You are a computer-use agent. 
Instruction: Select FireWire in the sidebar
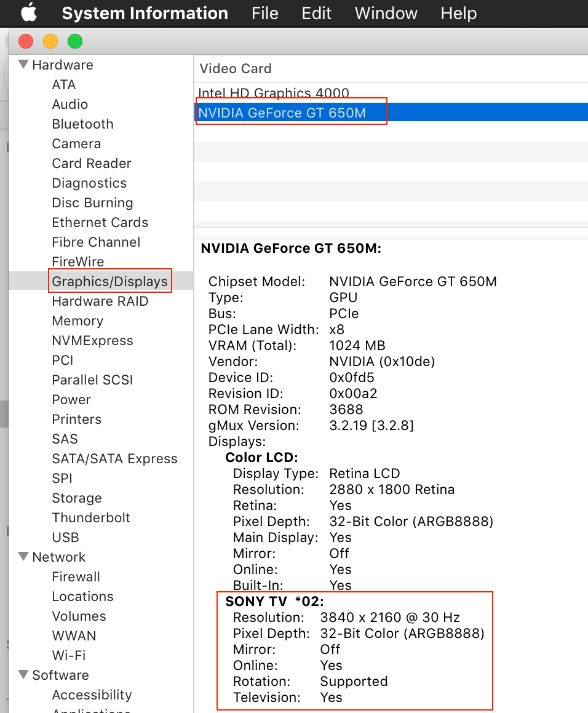(x=77, y=261)
